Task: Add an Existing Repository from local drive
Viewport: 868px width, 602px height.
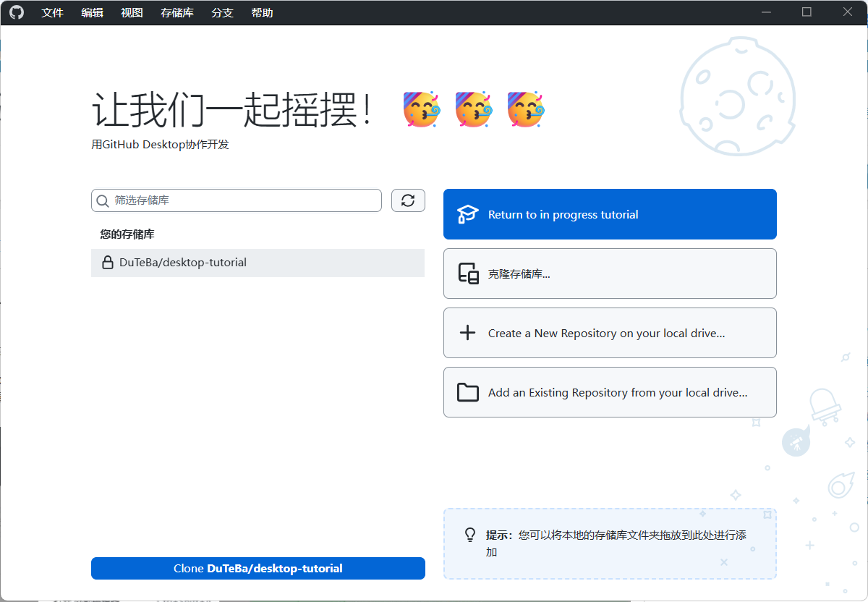Action: (610, 392)
